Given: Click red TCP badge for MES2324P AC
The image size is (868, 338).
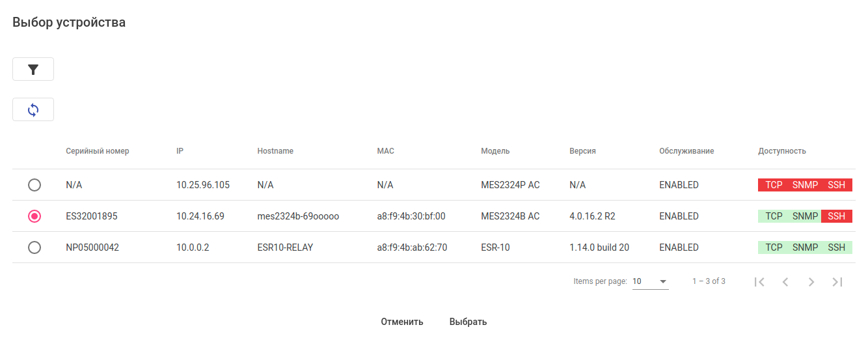Looking at the screenshot, I should coord(774,185).
